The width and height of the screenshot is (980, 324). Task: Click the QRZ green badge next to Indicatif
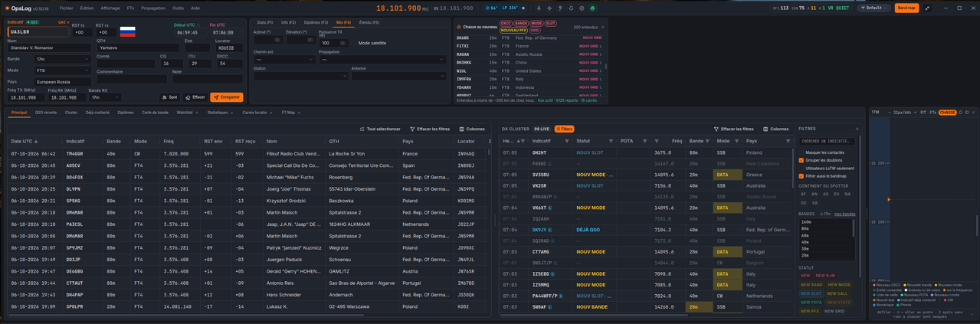click(33, 23)
